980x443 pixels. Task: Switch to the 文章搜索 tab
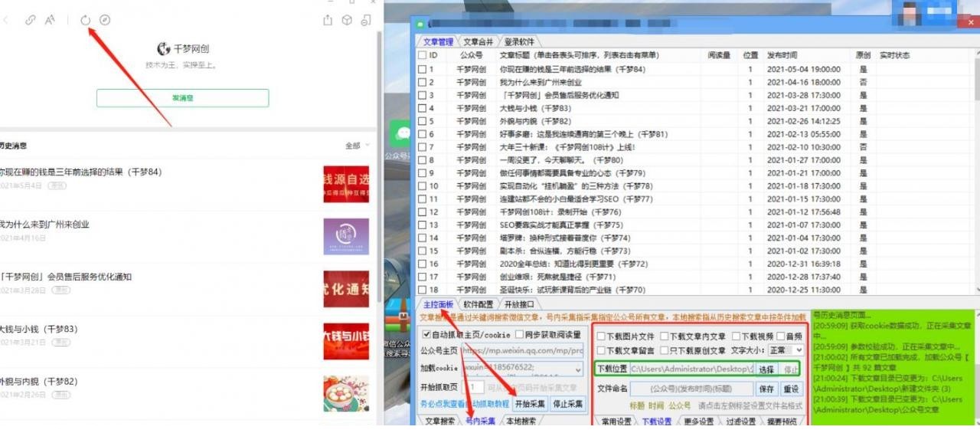pos(439,422)
